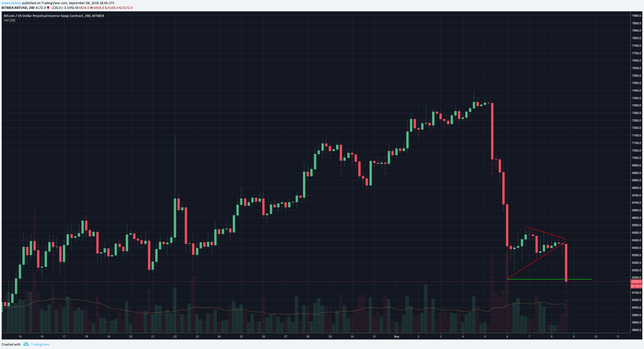Select the Vol (20) indicator label
The height and width of the screenshot is (349, 644).
(x=9, y=20)
